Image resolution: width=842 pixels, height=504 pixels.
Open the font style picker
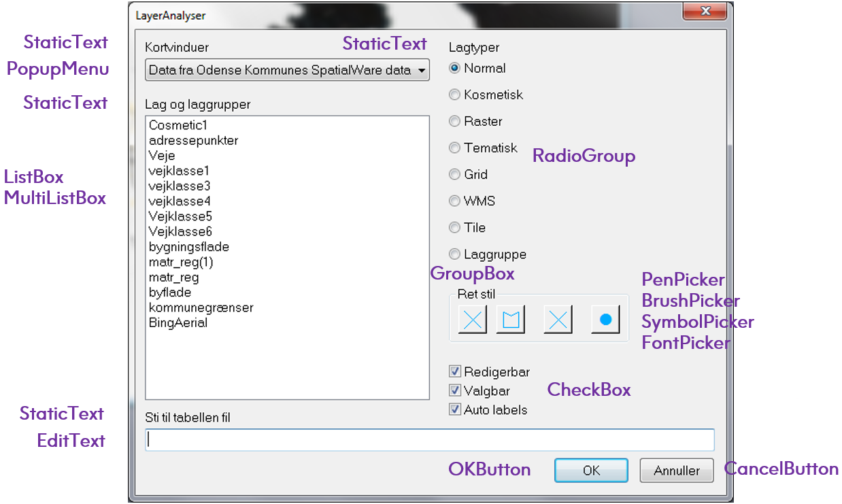point(605,318)
